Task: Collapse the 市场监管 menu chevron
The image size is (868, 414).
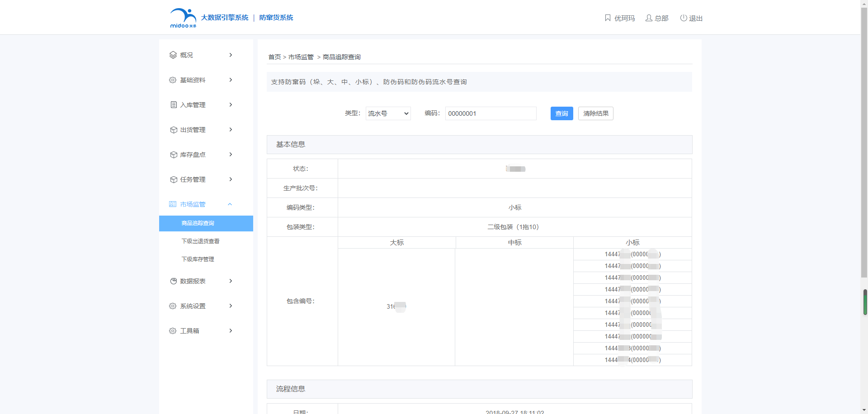Action: click(x=230, y=204)
